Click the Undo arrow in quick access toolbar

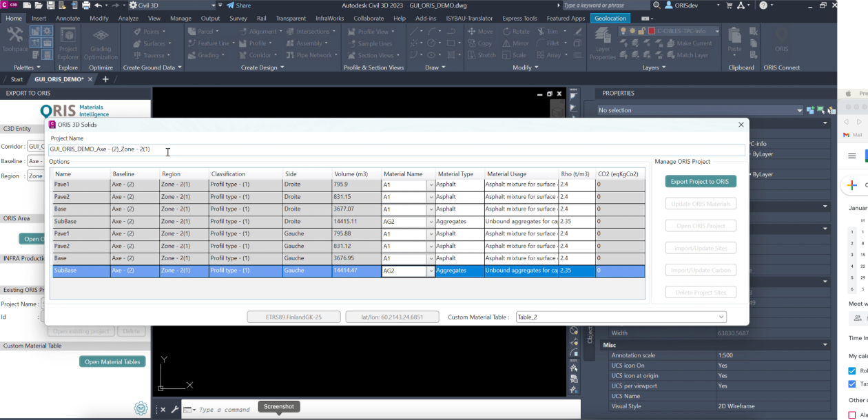pyautogui.click(x=98, y=5)
